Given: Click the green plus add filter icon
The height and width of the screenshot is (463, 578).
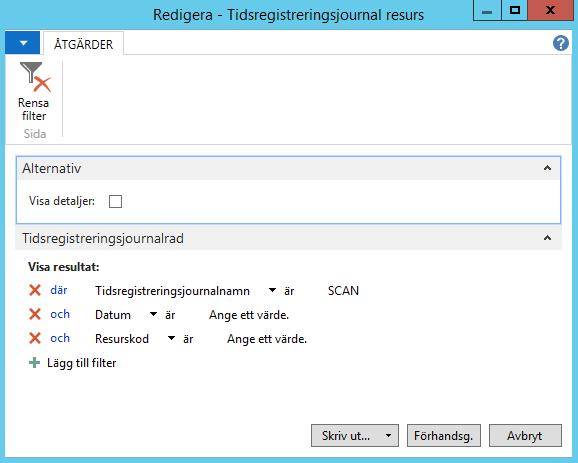Looking at the screenshot, I should (x=34, y=363).
